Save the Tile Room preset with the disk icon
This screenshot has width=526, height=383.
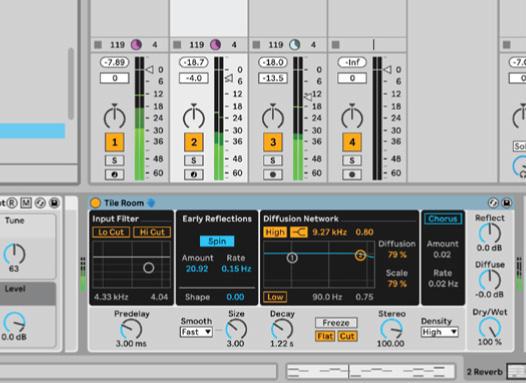pos(507,203)
